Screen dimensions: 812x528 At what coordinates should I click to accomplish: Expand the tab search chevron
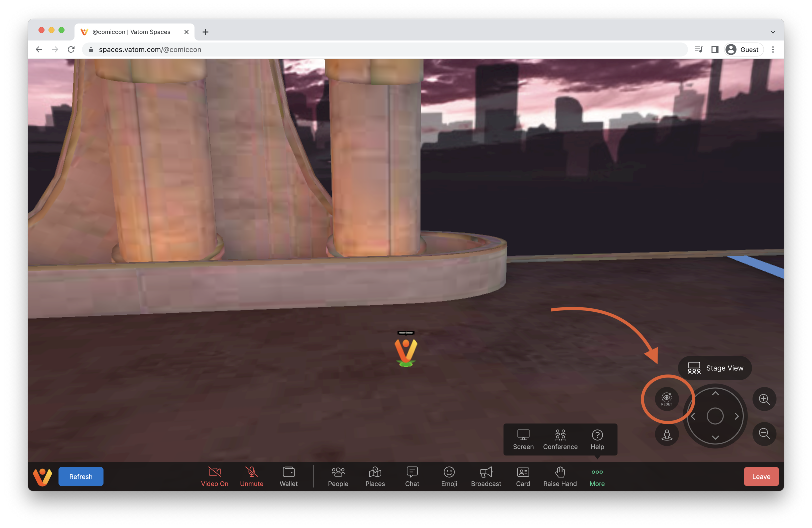(773, 32)
